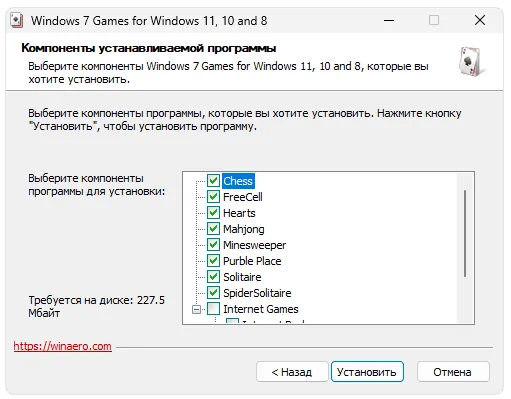Viewport: 511px width, 399px height.
Task: Uncheck the FreeCell checkbox
Action: pos(213,197)
